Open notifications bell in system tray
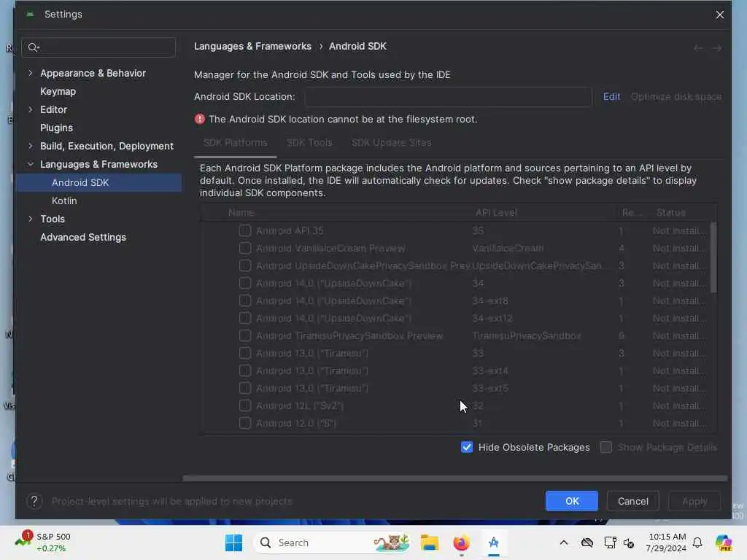Screen dimensions: 747x560 (x=697, y=542)
